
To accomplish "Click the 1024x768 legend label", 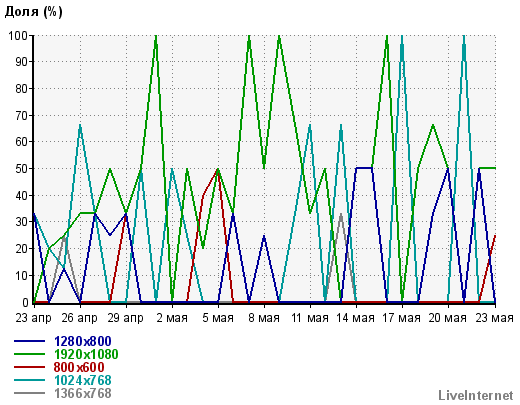I will click(x=82, y=380).
